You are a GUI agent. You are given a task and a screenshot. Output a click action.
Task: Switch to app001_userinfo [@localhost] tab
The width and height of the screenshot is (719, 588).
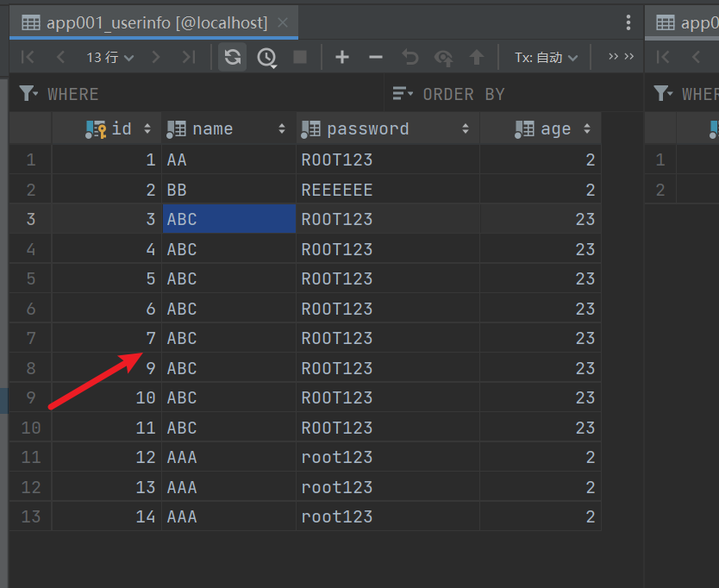(153, 22)
